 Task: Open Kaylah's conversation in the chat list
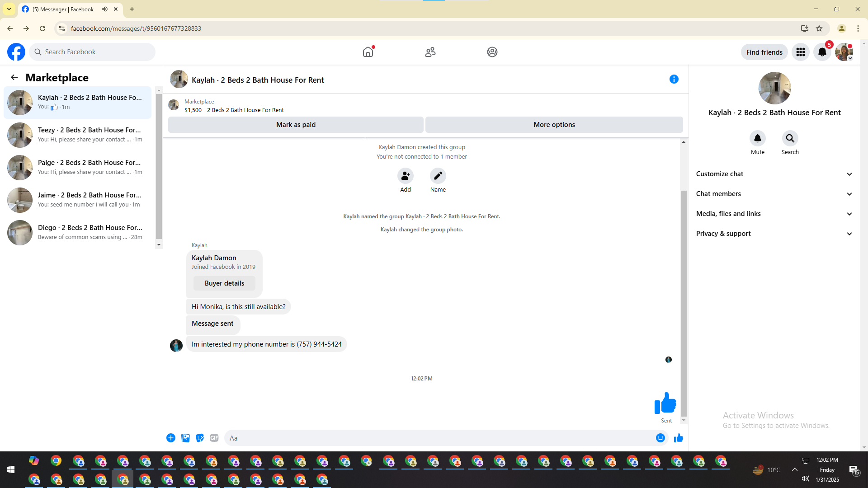click(78, 103)
